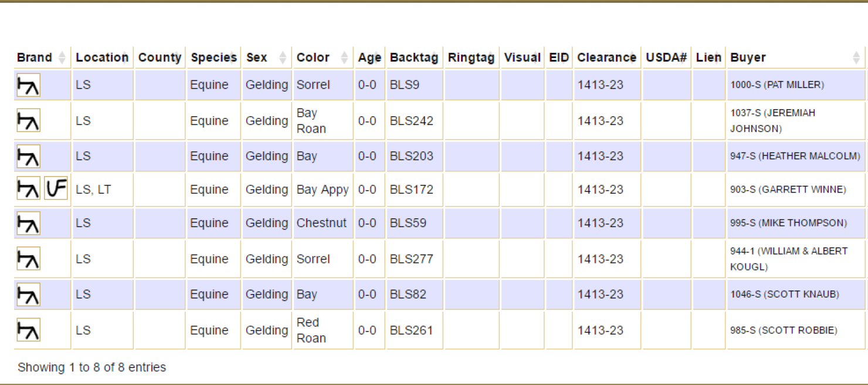Viewport: 868px width, 385px height.
Task: Select backtag BLS59 cell
Action: (415, 223)
